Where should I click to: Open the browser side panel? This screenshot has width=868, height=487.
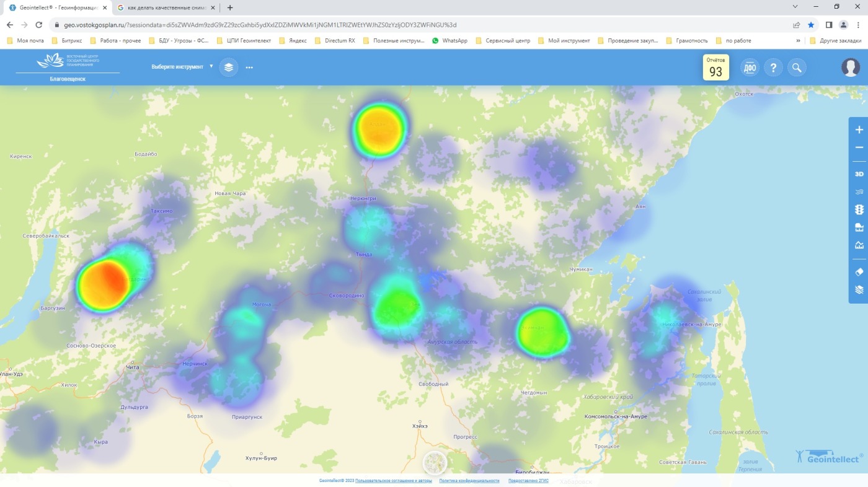(829, 25)
